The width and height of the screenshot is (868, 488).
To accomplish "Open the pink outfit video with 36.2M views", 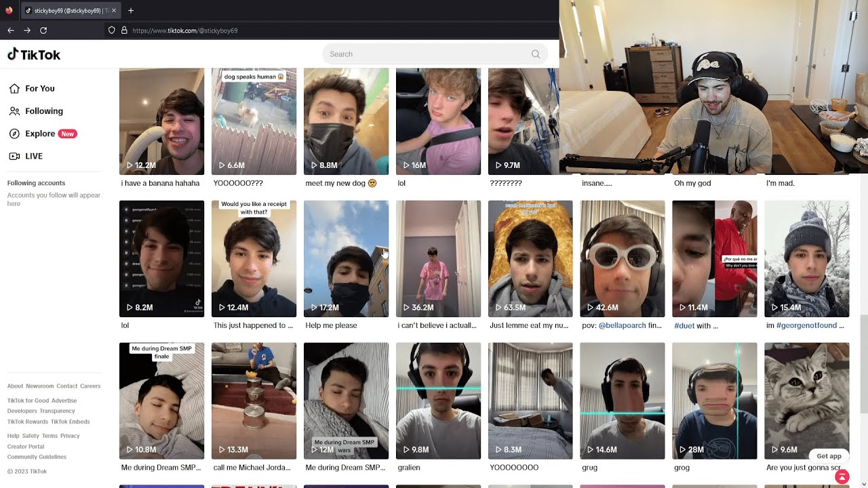I will click(x=438, y=259).
